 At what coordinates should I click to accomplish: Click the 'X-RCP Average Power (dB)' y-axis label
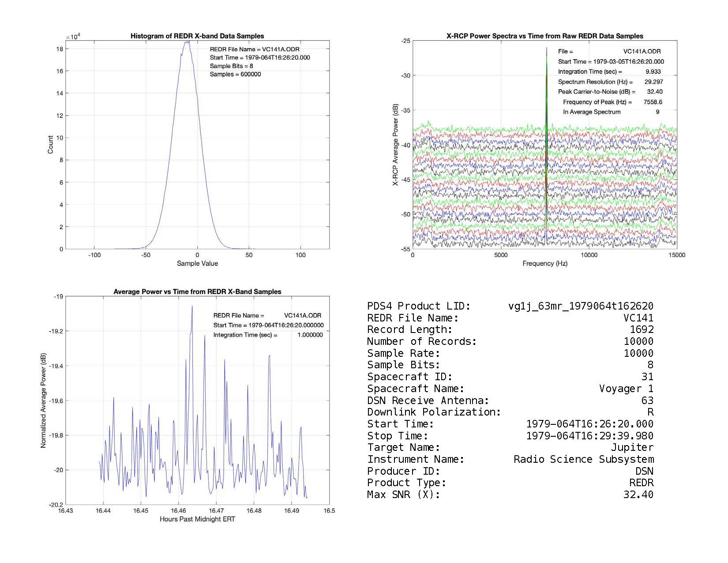click(x=396, y=145)
